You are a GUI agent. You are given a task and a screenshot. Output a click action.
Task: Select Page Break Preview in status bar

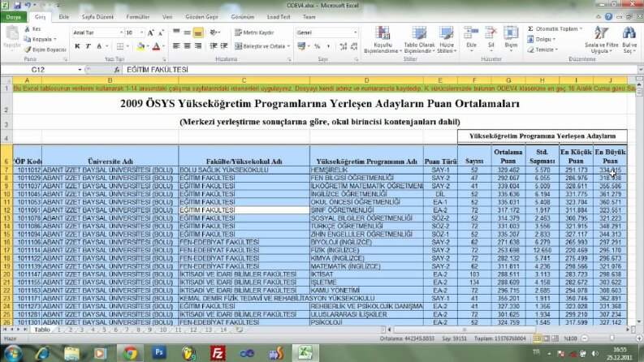point(555,338)
